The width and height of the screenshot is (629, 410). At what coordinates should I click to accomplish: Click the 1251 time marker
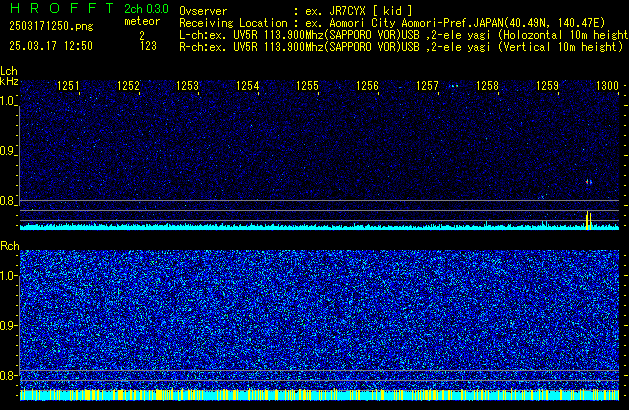point(68,86)
